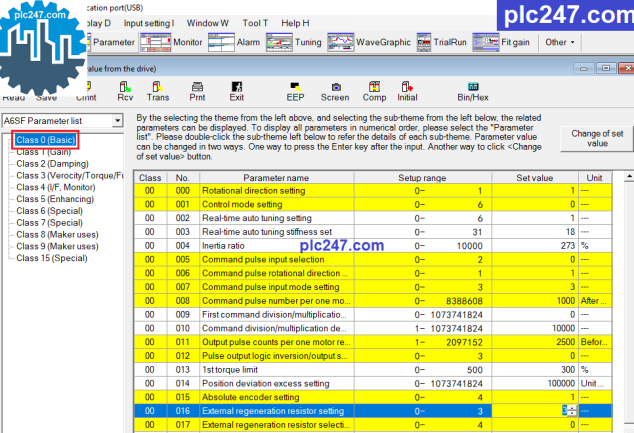Click the Initial initialization icon

[407, 91]
